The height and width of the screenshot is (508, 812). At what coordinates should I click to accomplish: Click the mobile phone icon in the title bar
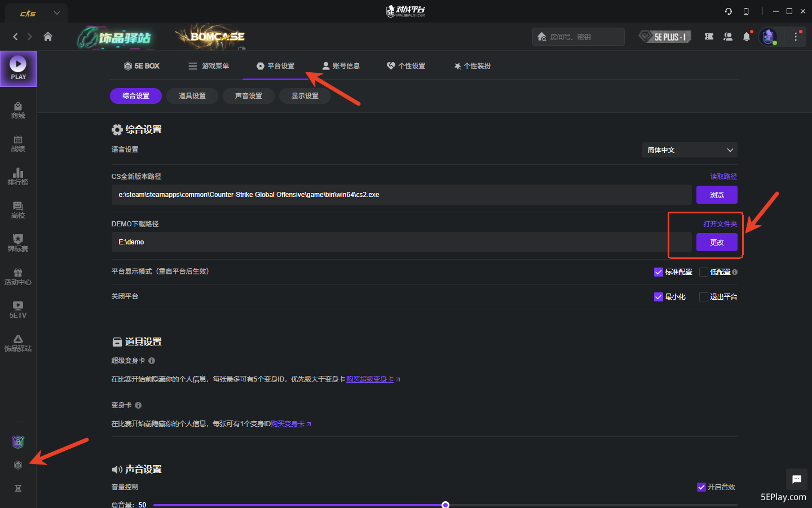pyautogui.click(x=746, y=11)
